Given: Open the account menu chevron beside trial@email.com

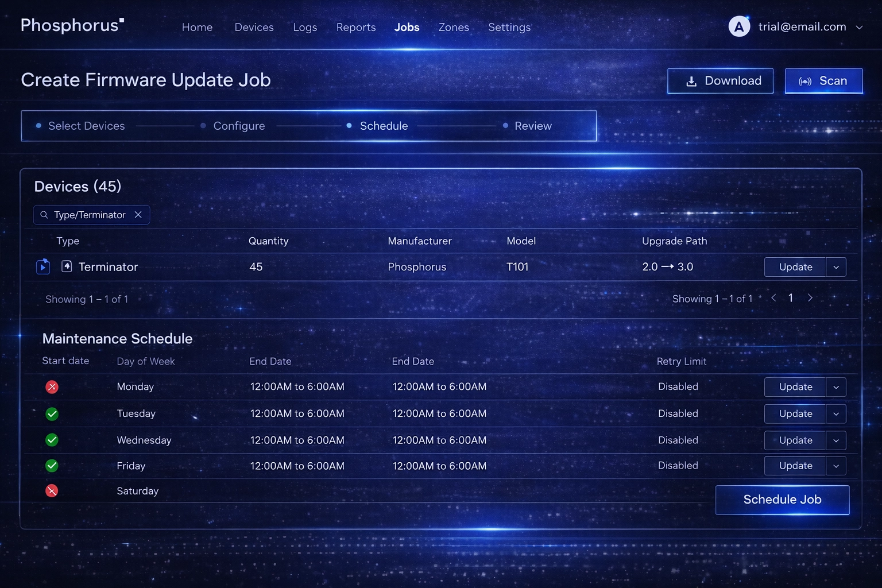Looking at the screenshot, I should pos(859,26).
